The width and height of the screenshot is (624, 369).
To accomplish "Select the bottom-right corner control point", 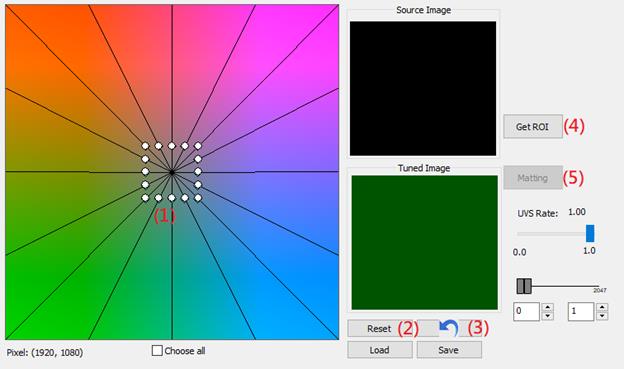I will coord(198,198).
